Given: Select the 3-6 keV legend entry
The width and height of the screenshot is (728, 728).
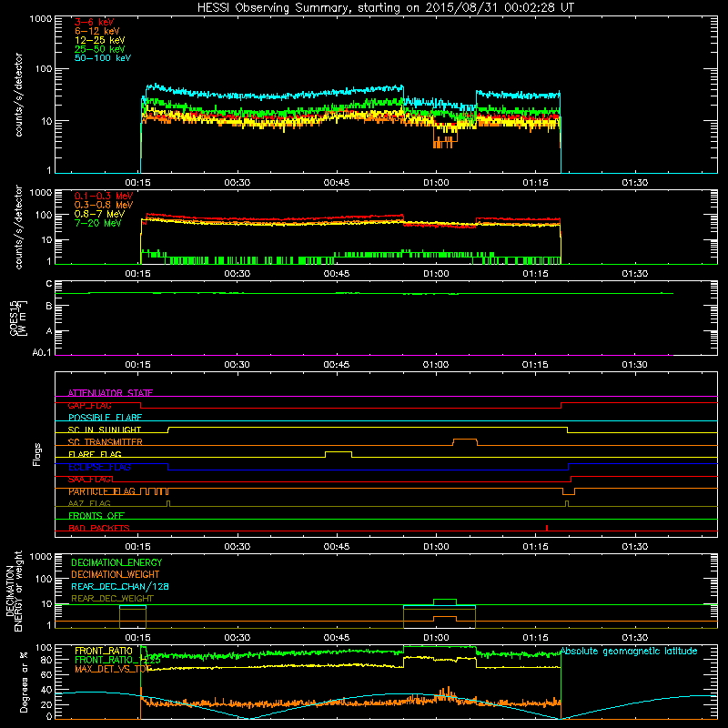Looking at the screenshot, I should [95, 22].
